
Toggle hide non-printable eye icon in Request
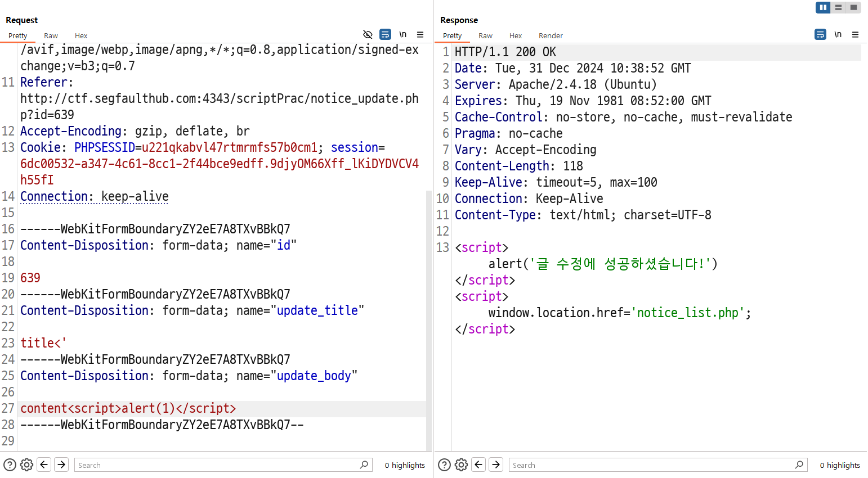[368, 35]
